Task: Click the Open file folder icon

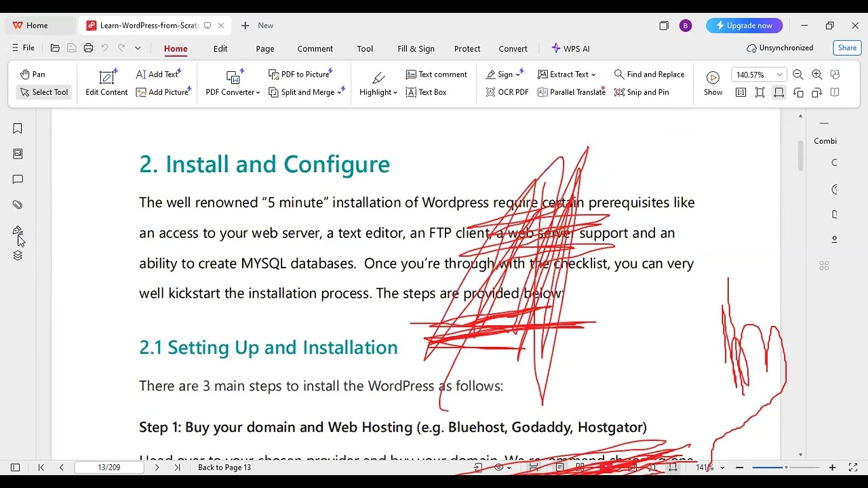Action: coord(55,48)
